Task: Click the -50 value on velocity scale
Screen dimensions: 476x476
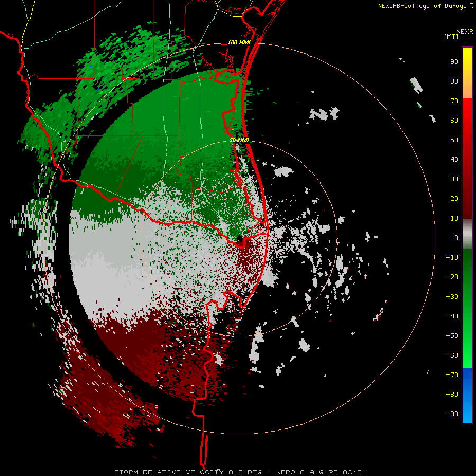Action: coord(452,336)
